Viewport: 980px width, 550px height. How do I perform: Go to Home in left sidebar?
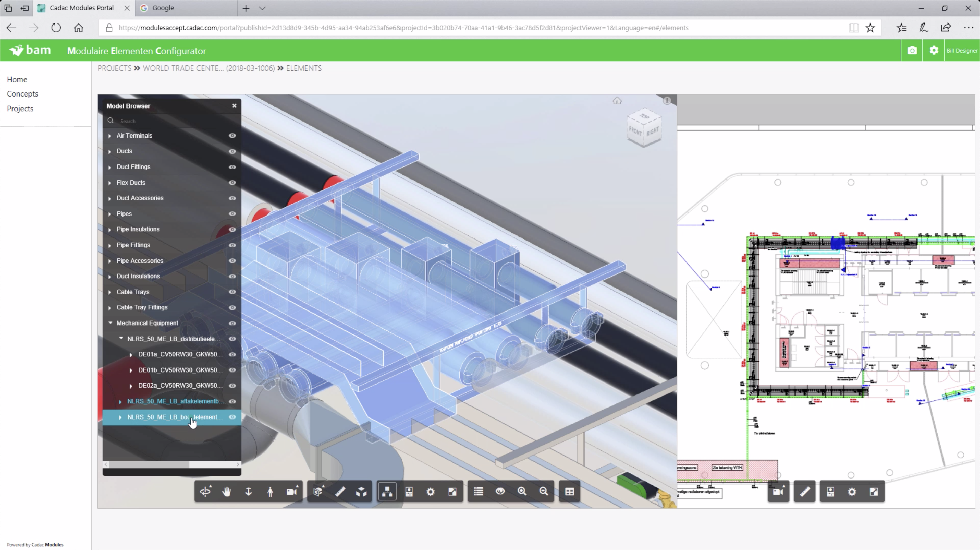coord(17,79)
